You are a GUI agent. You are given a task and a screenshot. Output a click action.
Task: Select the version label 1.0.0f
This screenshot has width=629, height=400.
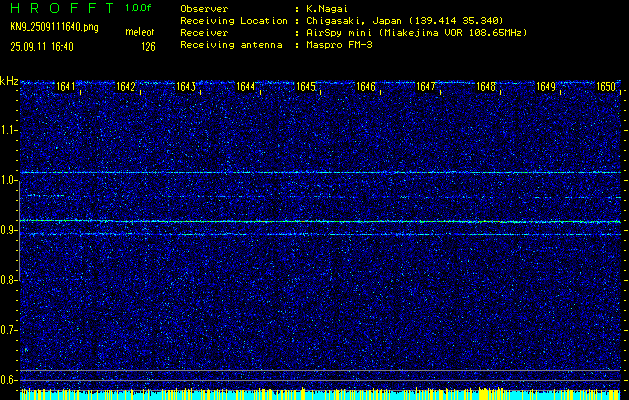(138, 8)
